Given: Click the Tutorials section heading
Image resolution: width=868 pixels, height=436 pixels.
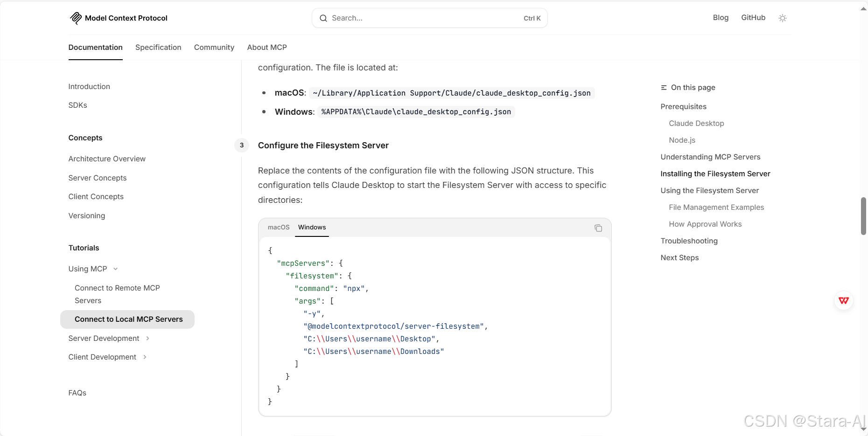Looking at the screenshot, I should 84,248.
